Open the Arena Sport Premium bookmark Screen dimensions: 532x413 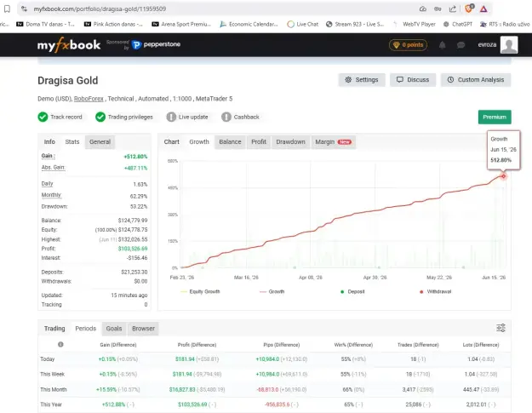tap(181, 24)
